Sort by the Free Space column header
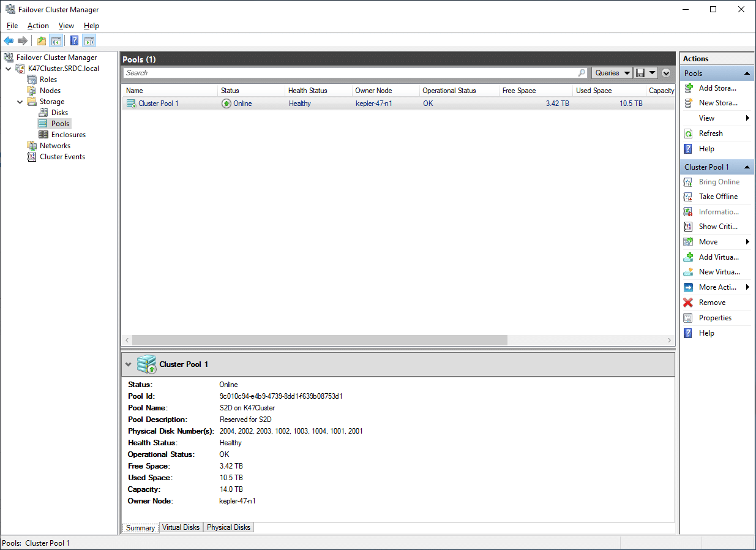The image size is (756, 550). coord(536,91)
